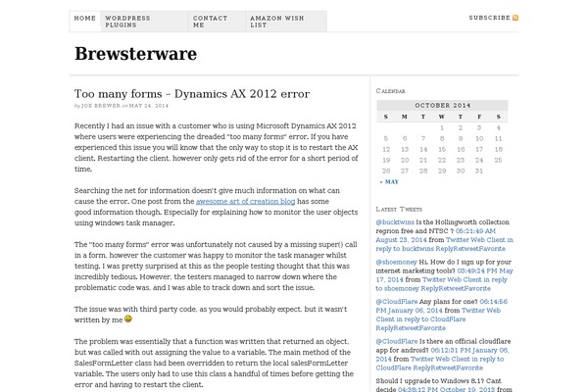The height and width of the screenshot is (392, 588).
Task: Click calendar day 24
Action: click(x=479, y=160)
